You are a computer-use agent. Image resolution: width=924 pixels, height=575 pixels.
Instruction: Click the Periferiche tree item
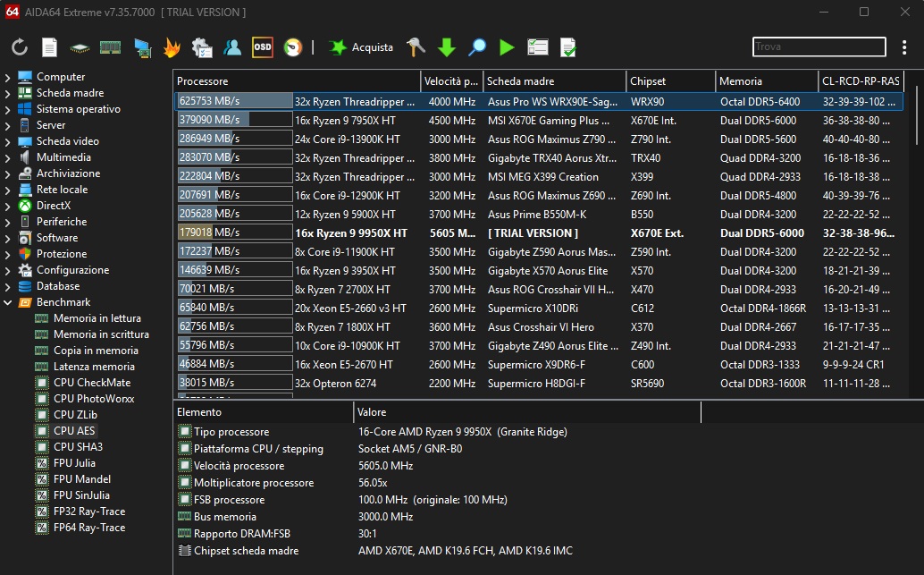pos(62,222)
